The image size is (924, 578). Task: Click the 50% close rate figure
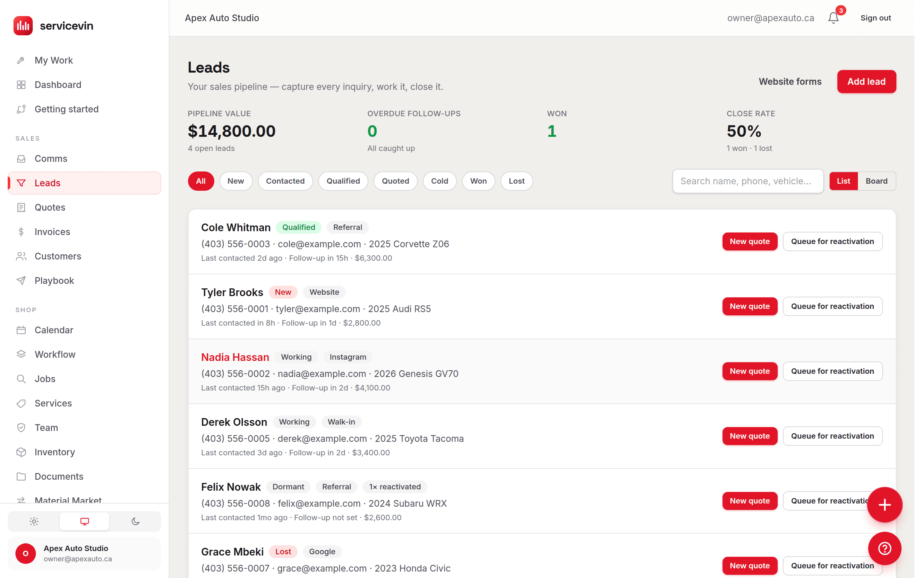(x=743, y=132)
